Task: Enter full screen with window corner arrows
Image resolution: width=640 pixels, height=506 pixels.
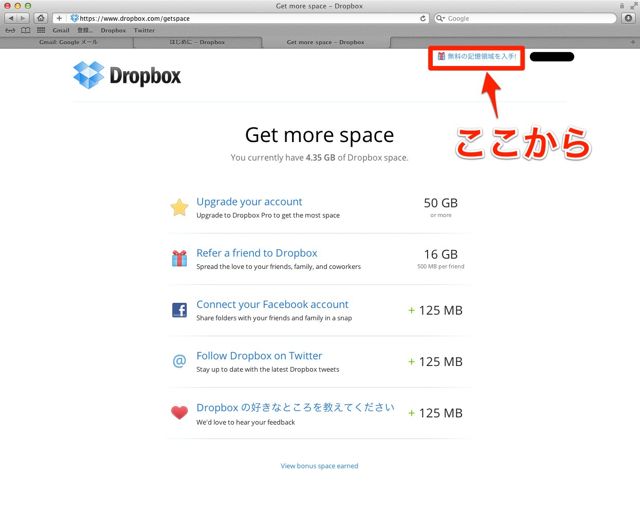Action: (x=633, y=6)
